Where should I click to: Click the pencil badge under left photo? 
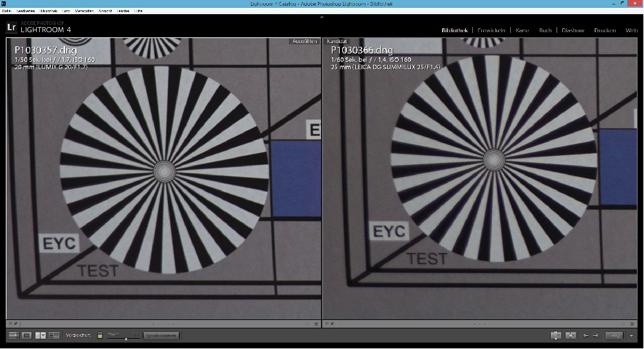pyautogui.click(x=15, y=324)
